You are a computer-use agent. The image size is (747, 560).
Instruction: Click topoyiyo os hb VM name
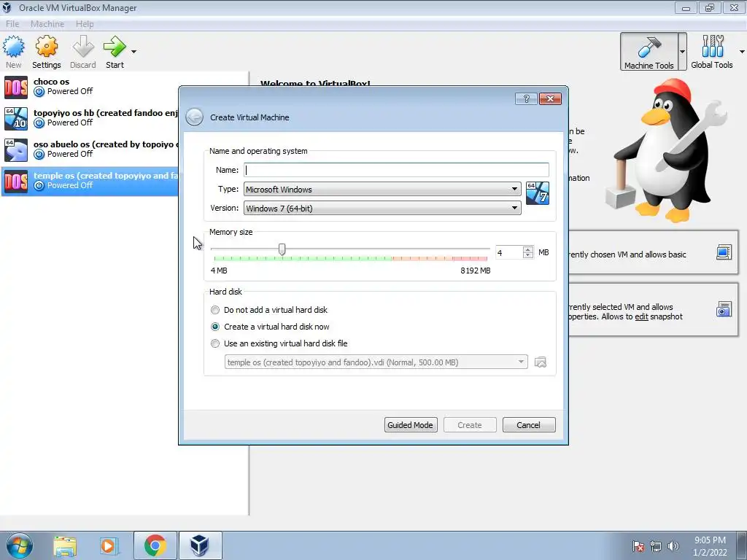point(105,113)
